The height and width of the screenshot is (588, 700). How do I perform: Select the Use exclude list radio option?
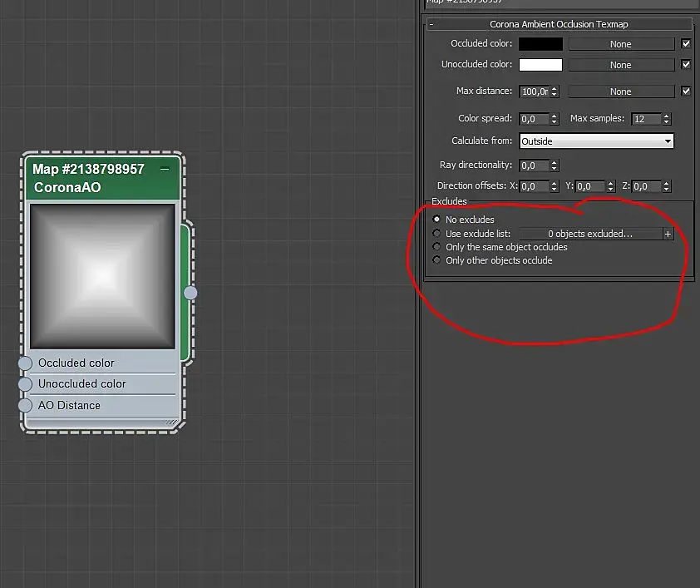pos(436,233)
